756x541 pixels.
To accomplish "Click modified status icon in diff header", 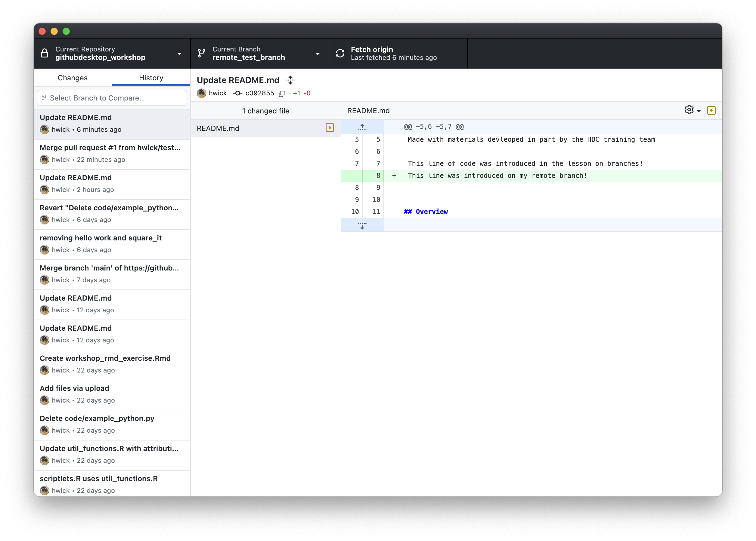I will (711, 110).
